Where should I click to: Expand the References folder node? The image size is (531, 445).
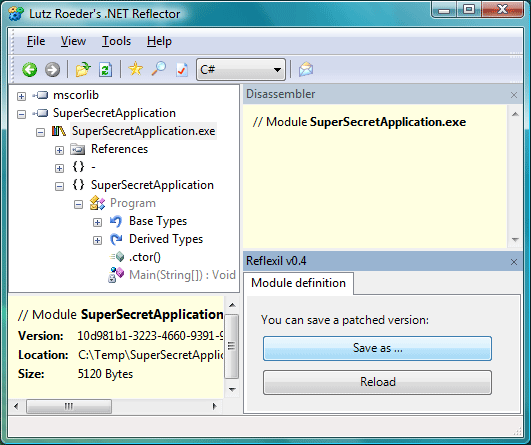tap(59, 150)
